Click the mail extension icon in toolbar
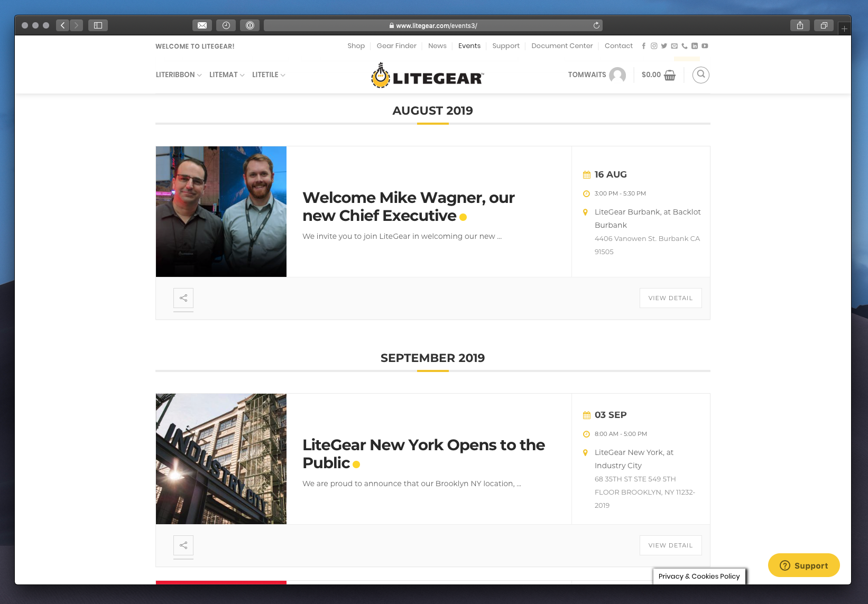 click(x=202, y=25)
